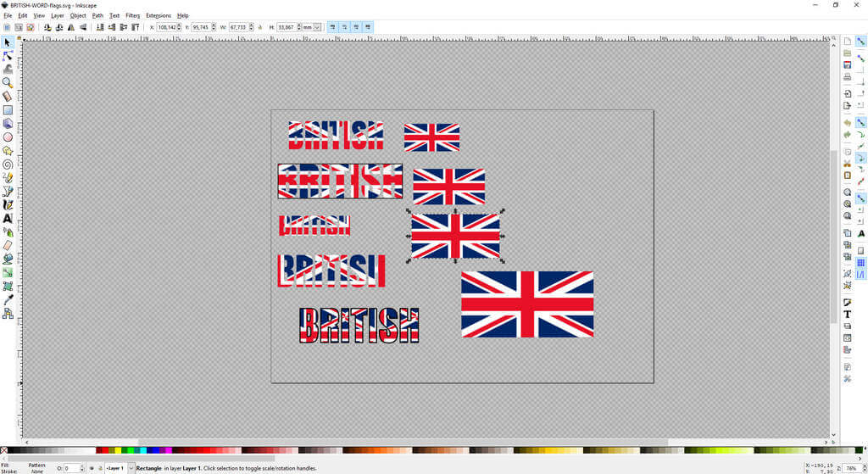Click the Select all objects button
Screen dimensions: 868x474
tap(7, 27)
